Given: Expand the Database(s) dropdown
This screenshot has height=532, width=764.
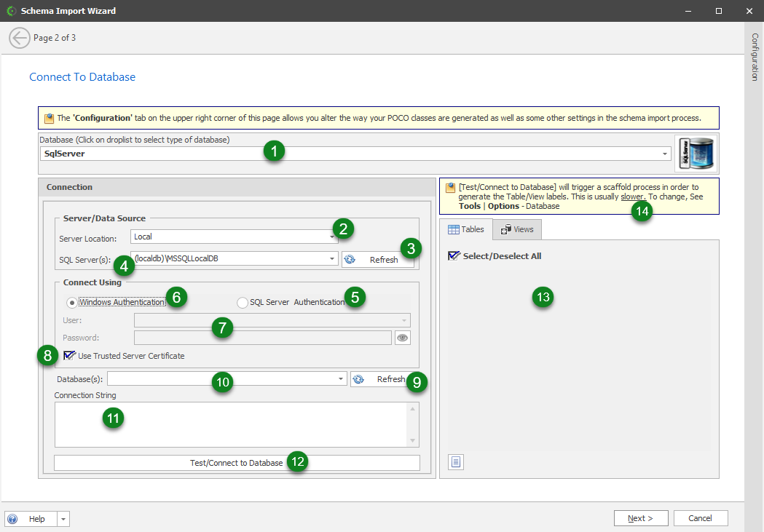Looking at the screenshot, I should 339,378.
